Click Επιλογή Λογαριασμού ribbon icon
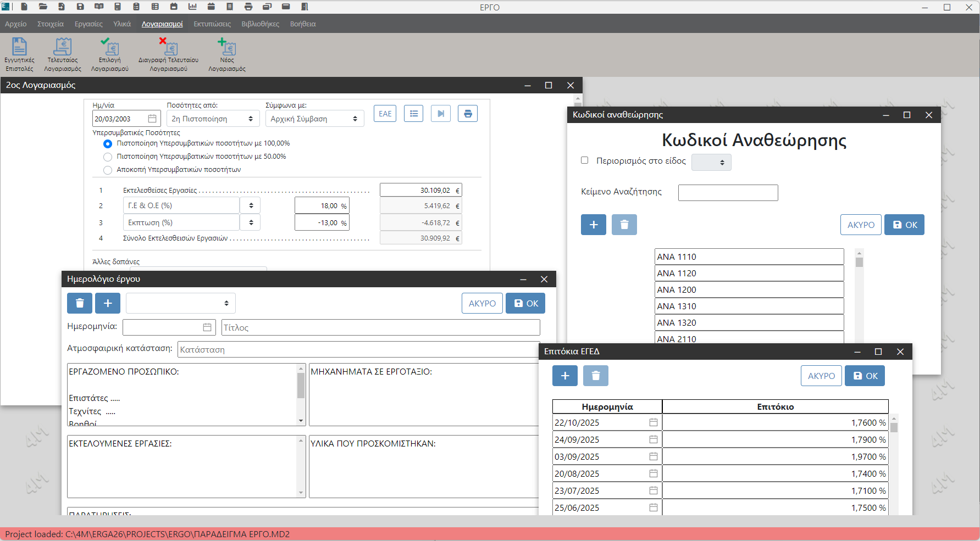 coord(110,54)
